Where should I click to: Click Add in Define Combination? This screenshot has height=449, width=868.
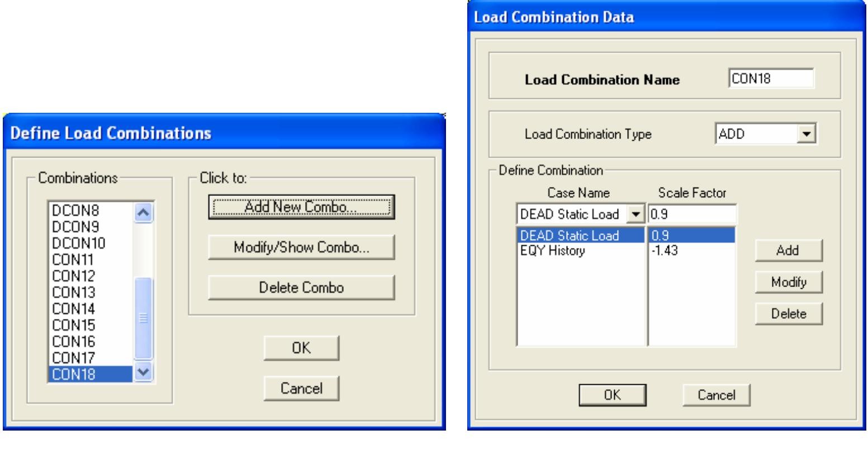(789, 251)
